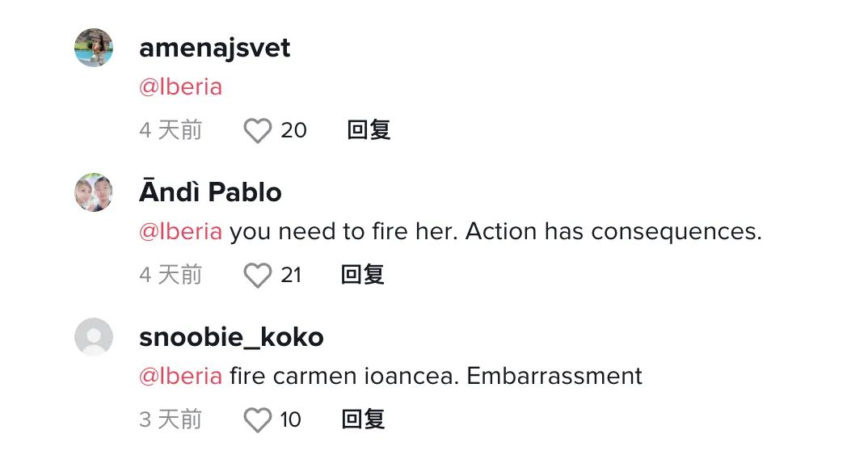Reply to amenajsvet's comment using 回复
868x451 pixels.
click(x=369, y=130)
